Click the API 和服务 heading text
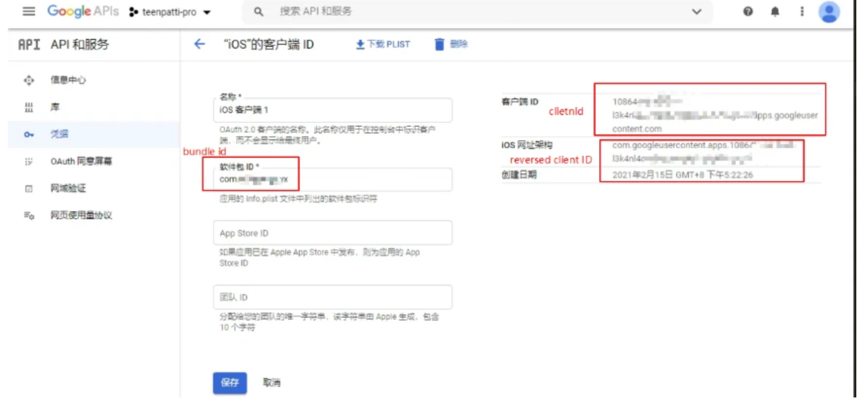Image resolution: width=868 pixels, height=414 pixels. [80, 44]
